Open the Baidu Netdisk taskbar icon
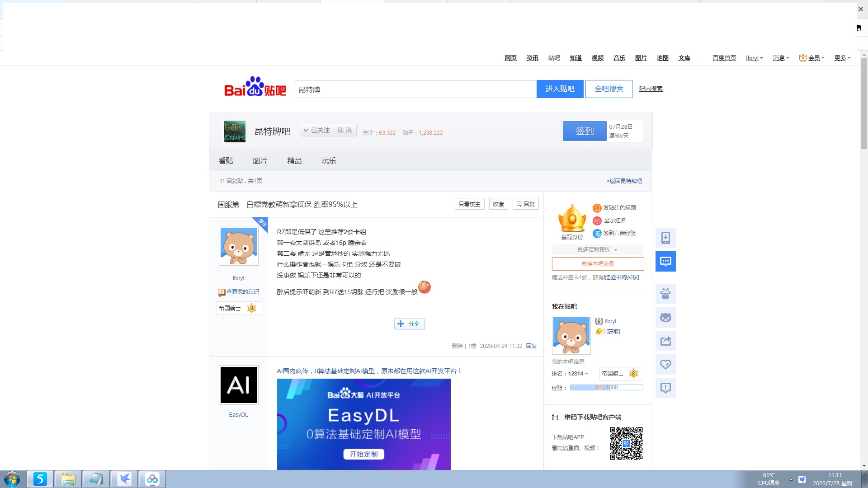 click(x=152, y=479)
